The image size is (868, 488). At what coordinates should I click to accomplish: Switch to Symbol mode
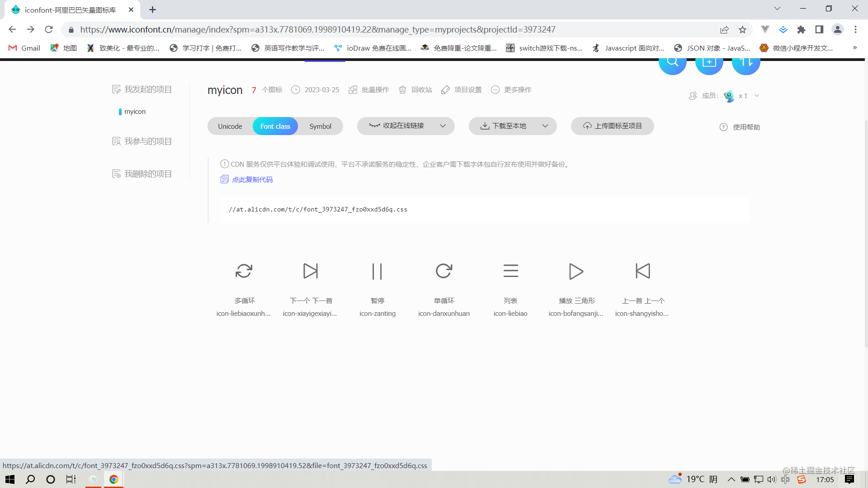320,127
